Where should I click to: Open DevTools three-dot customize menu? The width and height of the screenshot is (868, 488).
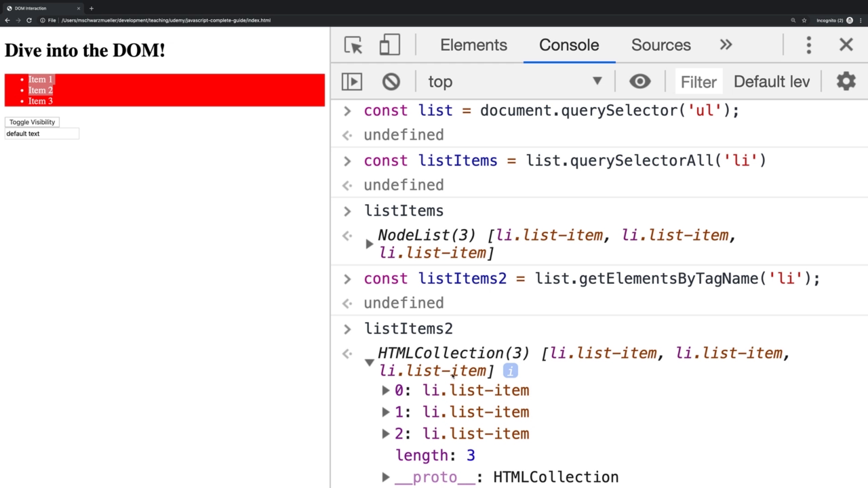pos(808,45)
